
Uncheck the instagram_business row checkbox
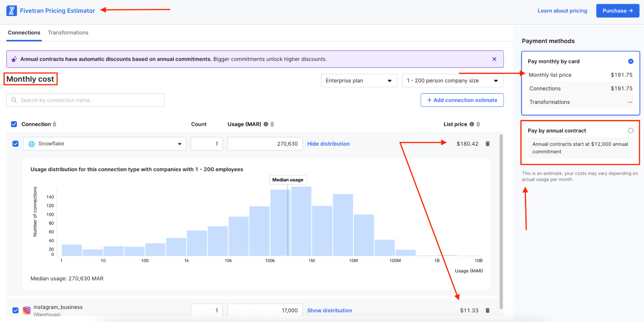point(15,310)
